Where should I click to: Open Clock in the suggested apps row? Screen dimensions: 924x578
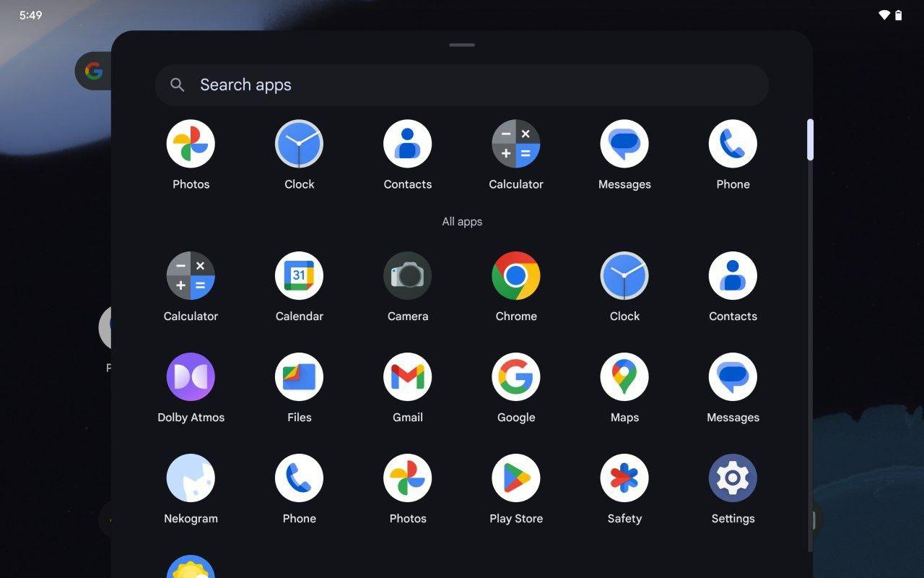point(299,144)
